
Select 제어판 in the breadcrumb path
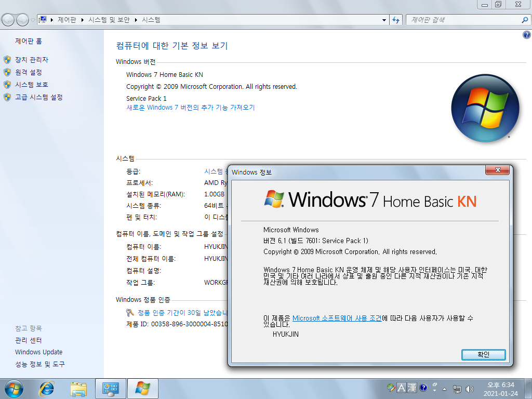tap(66, 20)
